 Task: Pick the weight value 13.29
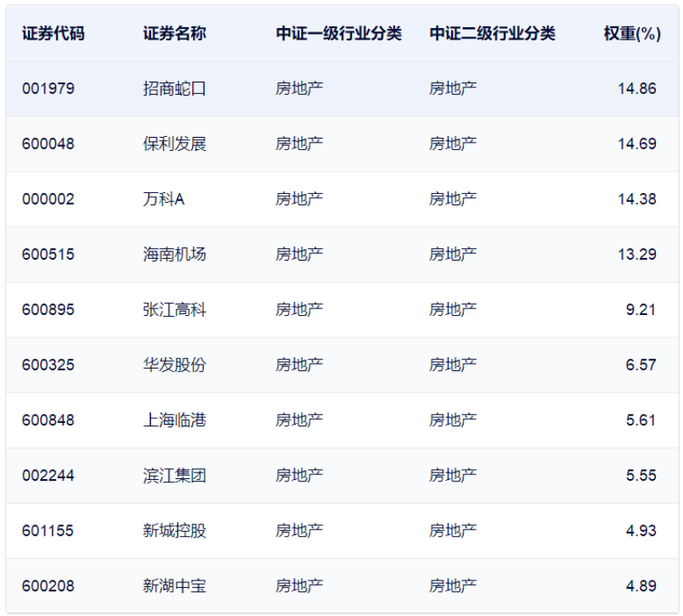[637, 254]
